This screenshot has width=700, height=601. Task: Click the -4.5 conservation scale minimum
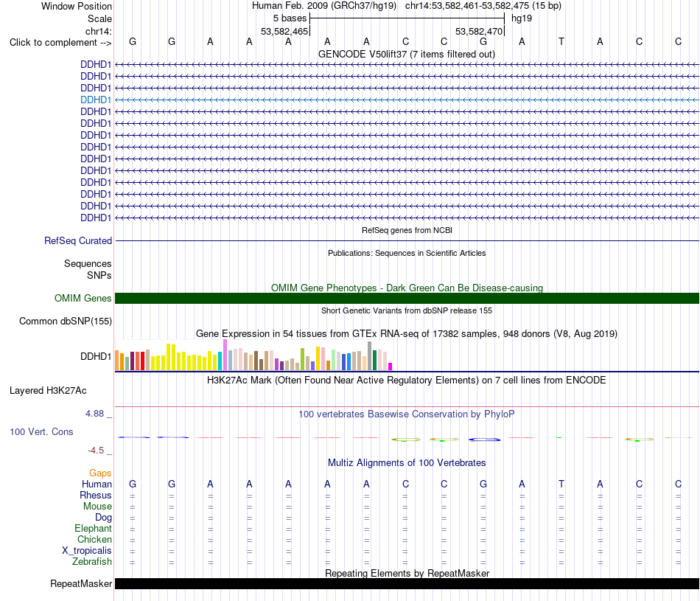96,451
